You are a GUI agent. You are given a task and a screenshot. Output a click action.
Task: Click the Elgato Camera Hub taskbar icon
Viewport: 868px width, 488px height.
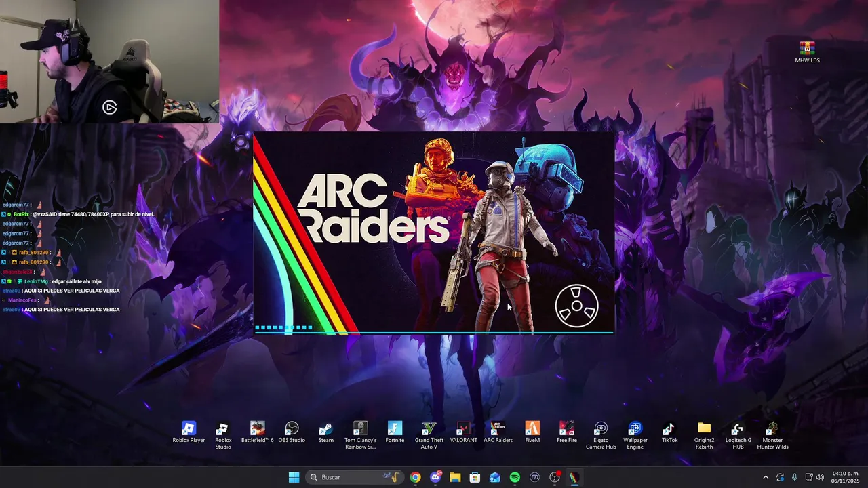(534, 477)
